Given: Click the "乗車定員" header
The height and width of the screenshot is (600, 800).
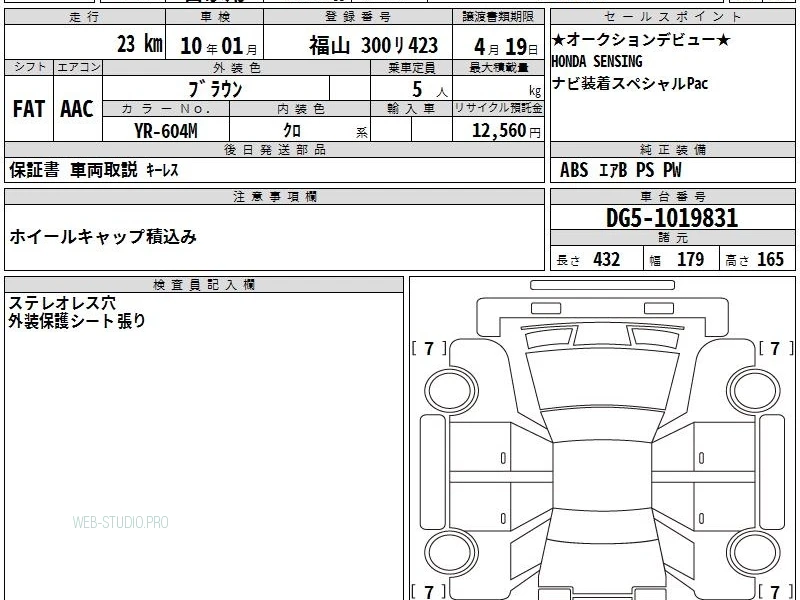Looking at the screenshot, I should pyautogui.click(x=411, y=67).
